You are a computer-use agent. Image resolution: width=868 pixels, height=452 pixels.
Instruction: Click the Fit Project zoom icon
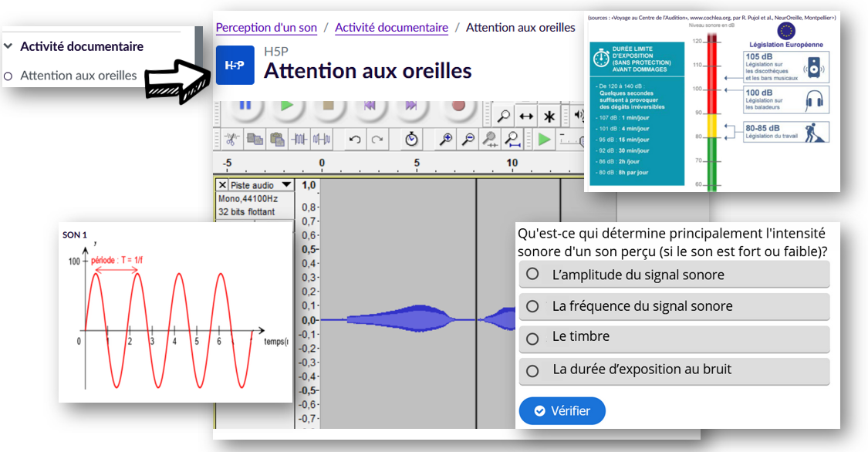click(x=512, y=140)
